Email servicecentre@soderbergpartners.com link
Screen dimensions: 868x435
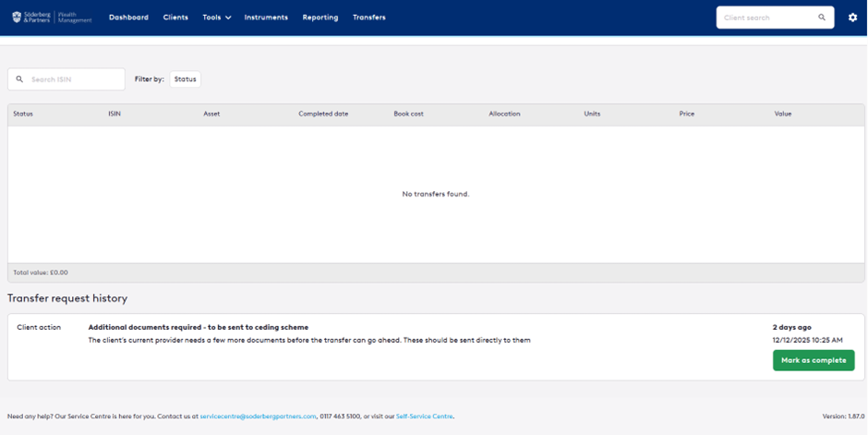(258, 417)
